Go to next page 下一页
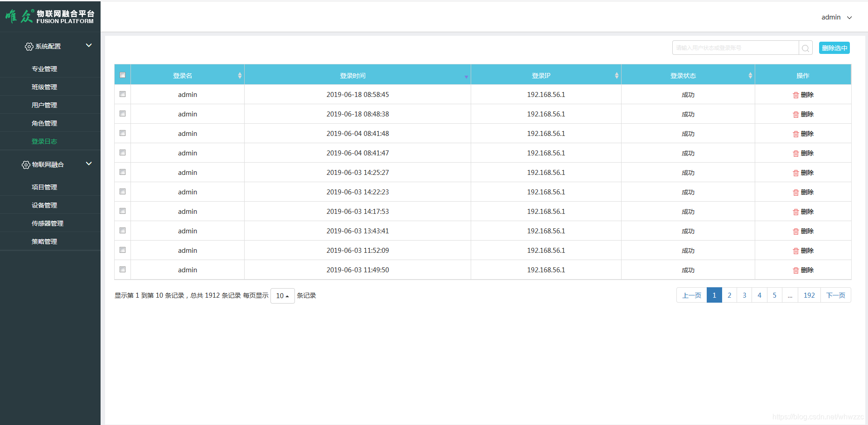This screenshot has height=425, width=868. [836, 295]
